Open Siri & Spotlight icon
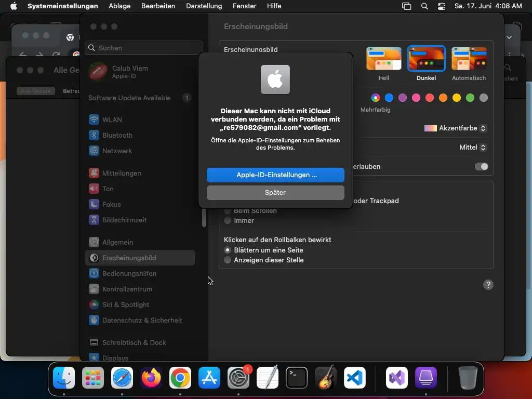This screenshot has height=399, width=532. coord(94,304)
